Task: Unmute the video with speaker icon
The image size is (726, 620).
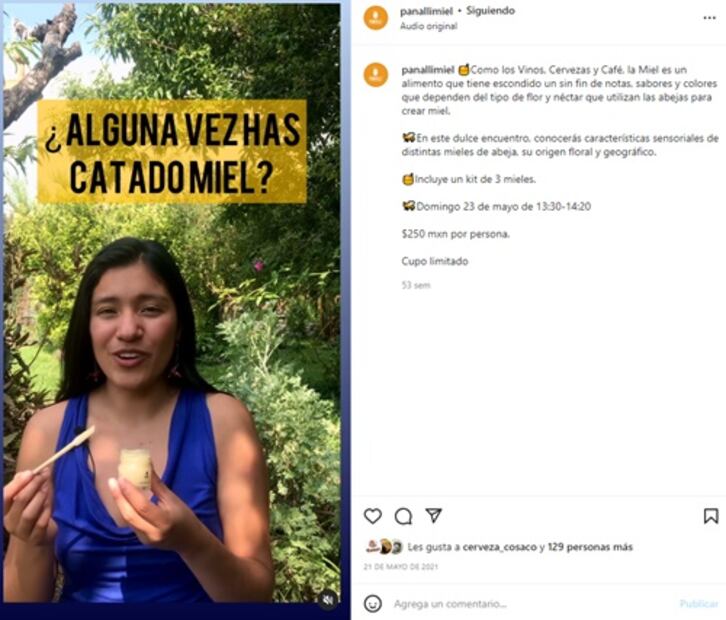Action: 328,600
